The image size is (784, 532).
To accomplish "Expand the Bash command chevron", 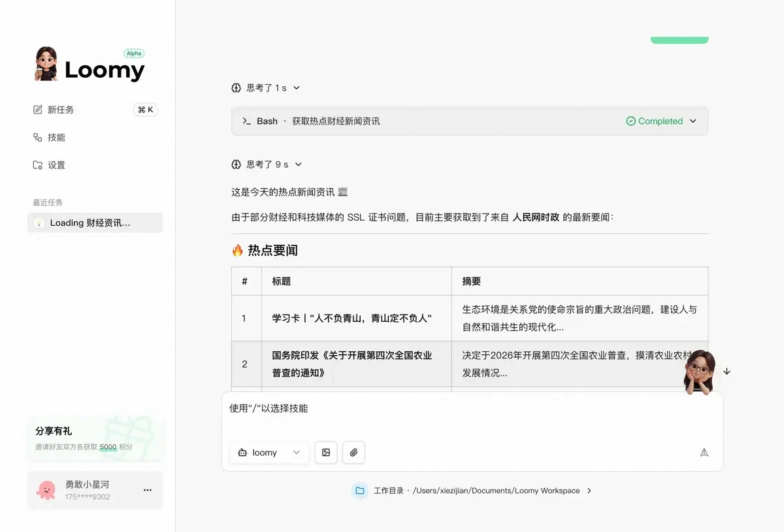I will [x=693, y=121].
